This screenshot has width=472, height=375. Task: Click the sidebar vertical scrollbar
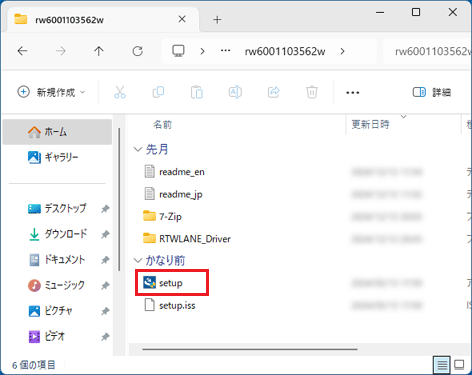point(119,199)
